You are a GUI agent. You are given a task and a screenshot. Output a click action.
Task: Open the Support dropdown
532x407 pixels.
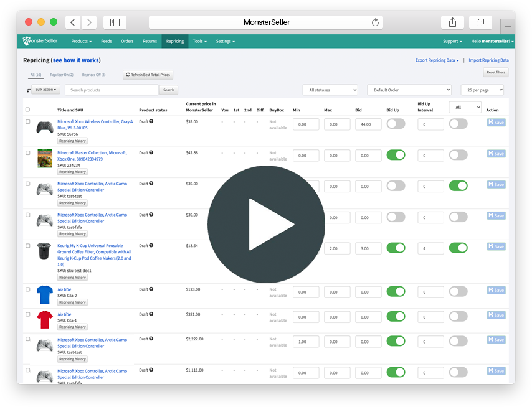[452, 41]
